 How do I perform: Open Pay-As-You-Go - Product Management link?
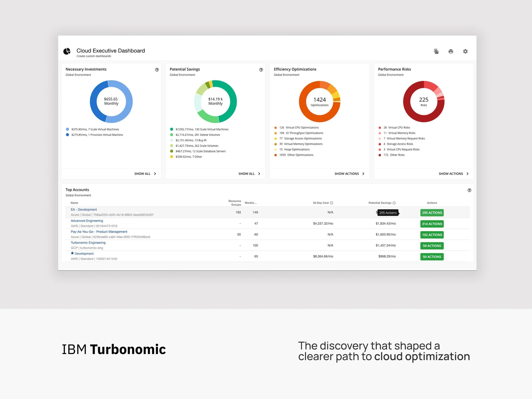point(99,232)
